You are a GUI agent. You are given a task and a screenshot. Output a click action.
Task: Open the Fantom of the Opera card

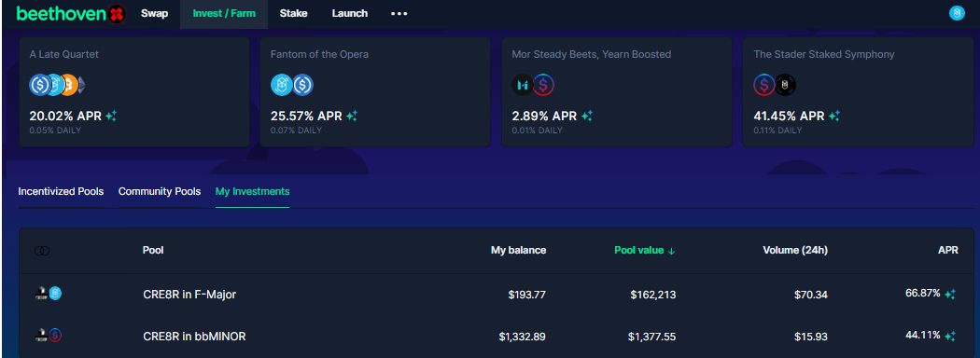[x=375, y=92]
